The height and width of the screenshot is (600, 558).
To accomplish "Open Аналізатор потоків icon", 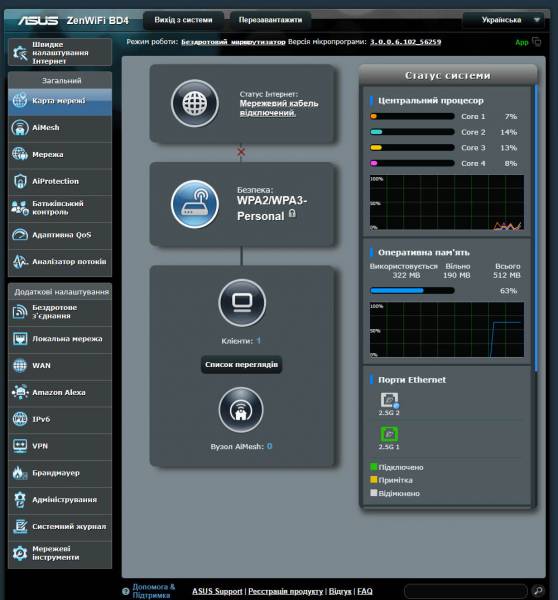I will click(x=20, y=262).
